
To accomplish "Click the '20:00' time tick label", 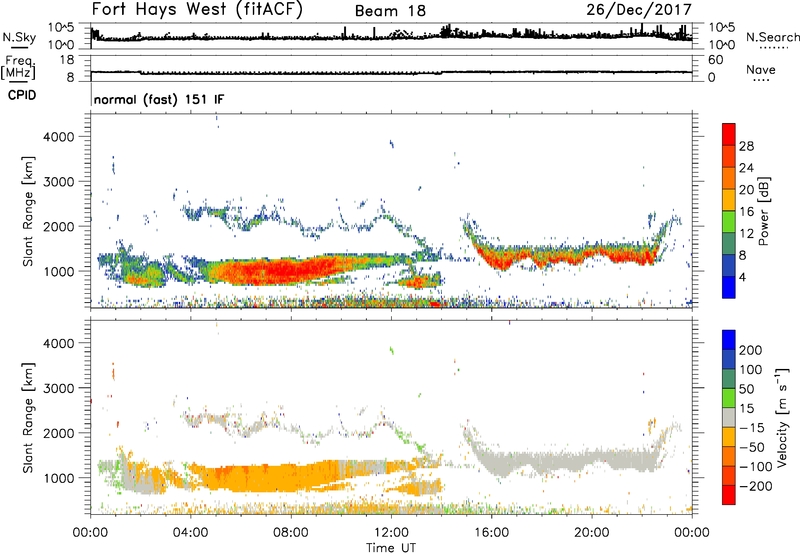I will (591, 533).
